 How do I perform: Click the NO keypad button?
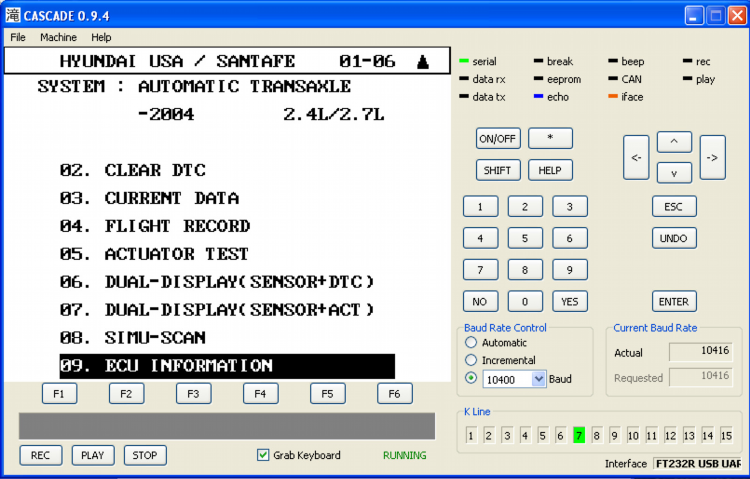pos(480,301)
